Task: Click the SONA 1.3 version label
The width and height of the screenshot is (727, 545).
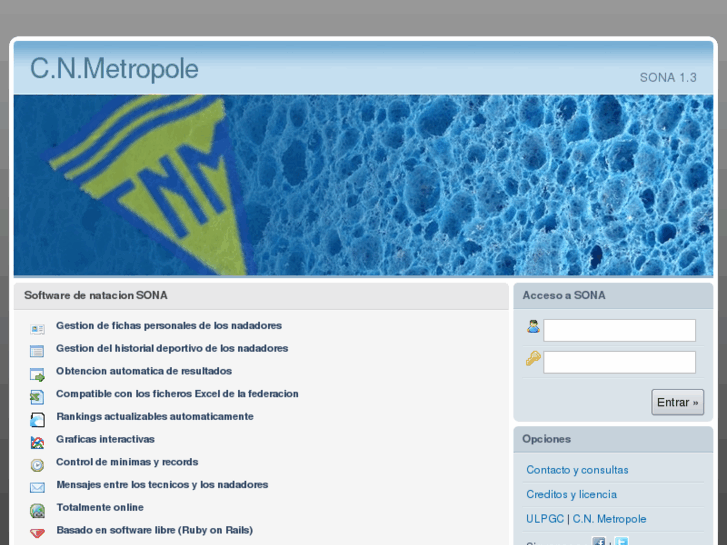Action: click(x=668, y=77)
